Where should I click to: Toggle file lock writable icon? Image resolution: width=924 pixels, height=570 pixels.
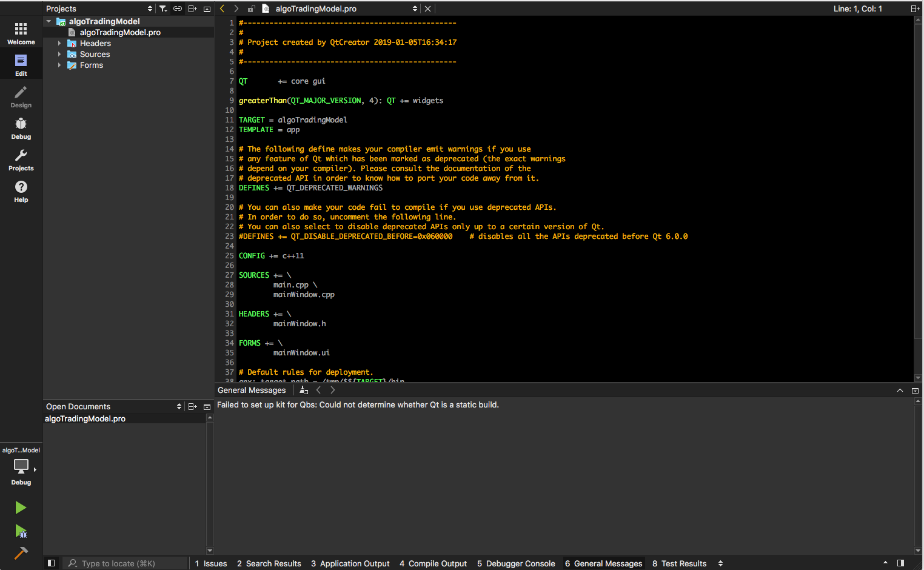pos(251,8)
